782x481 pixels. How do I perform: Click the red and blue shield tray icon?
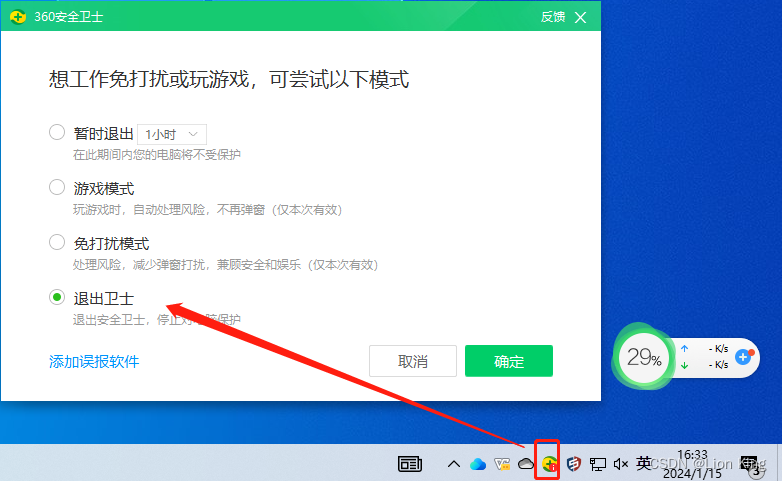coord(574,464)
